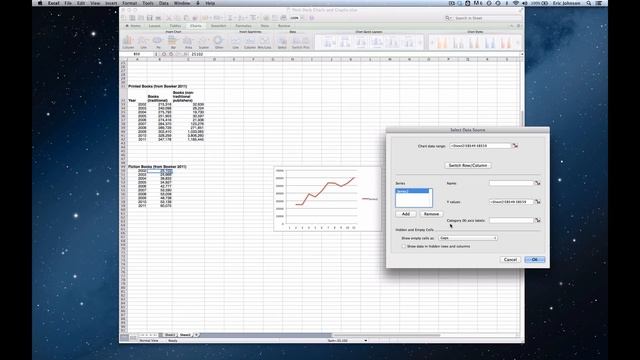
Task: Confirm the dialog with OK
Action: [x=534, y=260]
